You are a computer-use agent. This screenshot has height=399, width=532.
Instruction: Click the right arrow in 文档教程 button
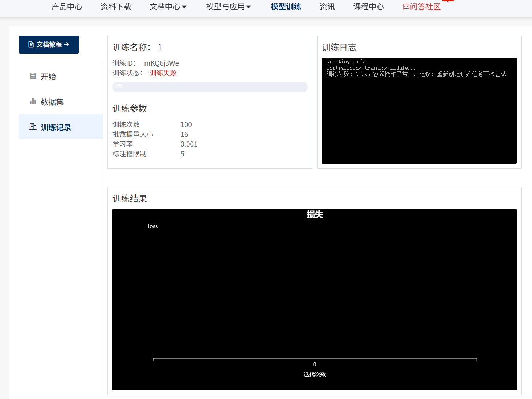coord(67,45)
